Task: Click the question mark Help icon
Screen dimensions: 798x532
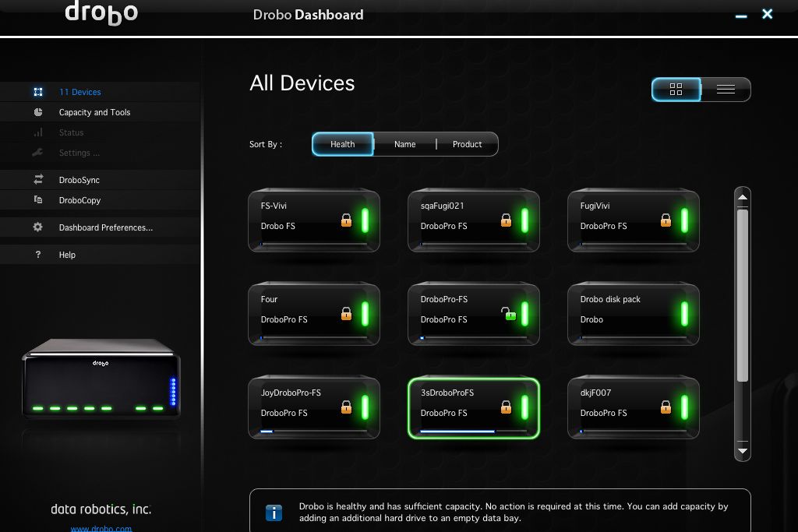Action: (x=38, y=254)
